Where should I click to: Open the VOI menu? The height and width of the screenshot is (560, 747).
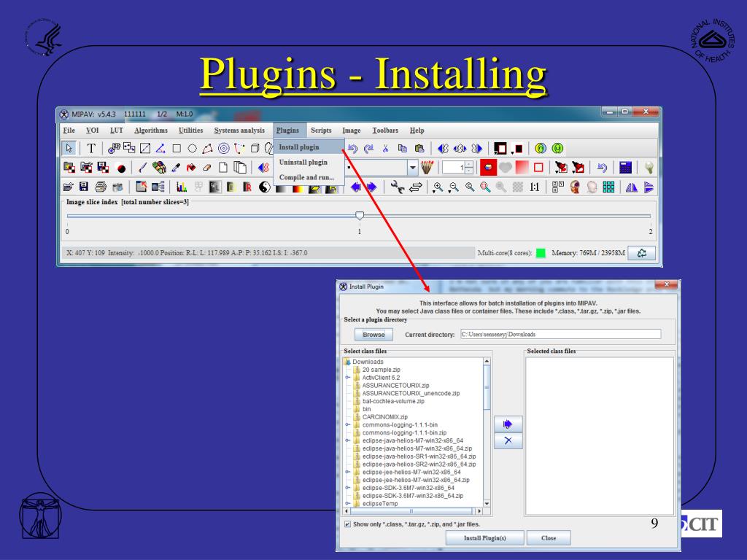tap(93, 131)
